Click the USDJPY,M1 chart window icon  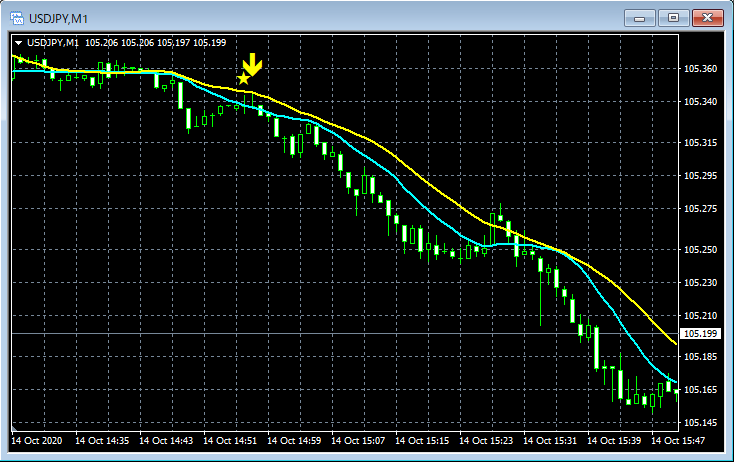pyautogui.click(x=17, y=18)
